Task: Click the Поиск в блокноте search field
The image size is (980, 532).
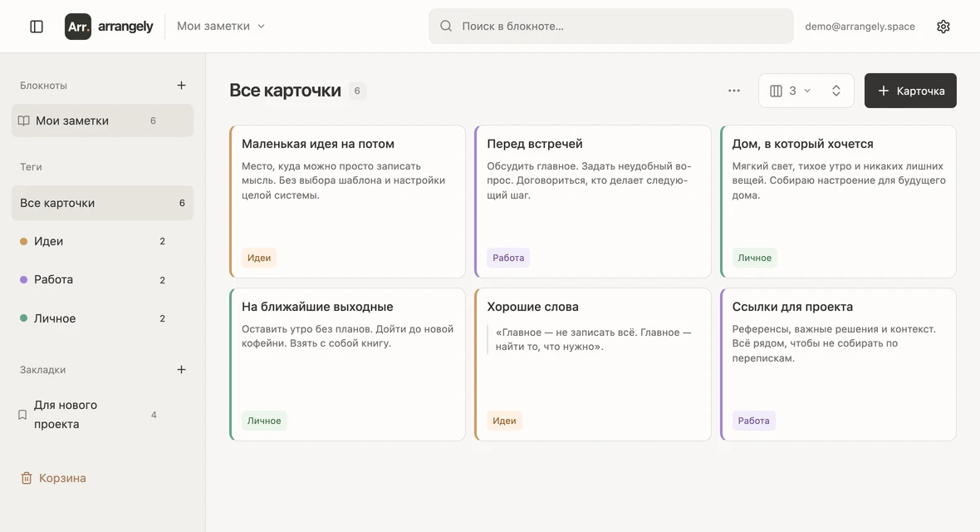Action: point(610,27)
